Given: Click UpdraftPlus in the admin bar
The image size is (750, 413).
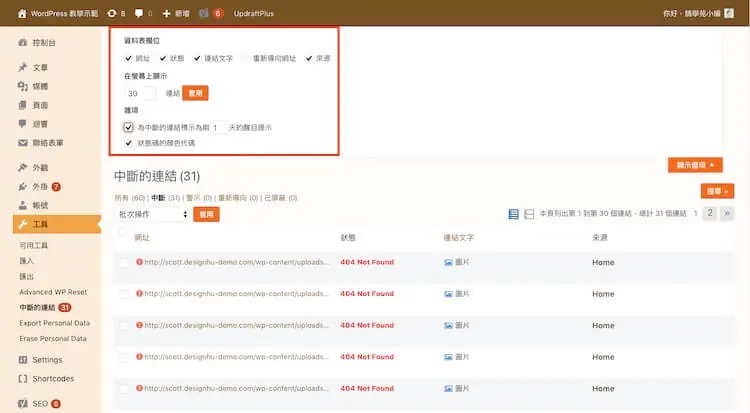Looking at the screenshot, I should [x=254, y=13].
